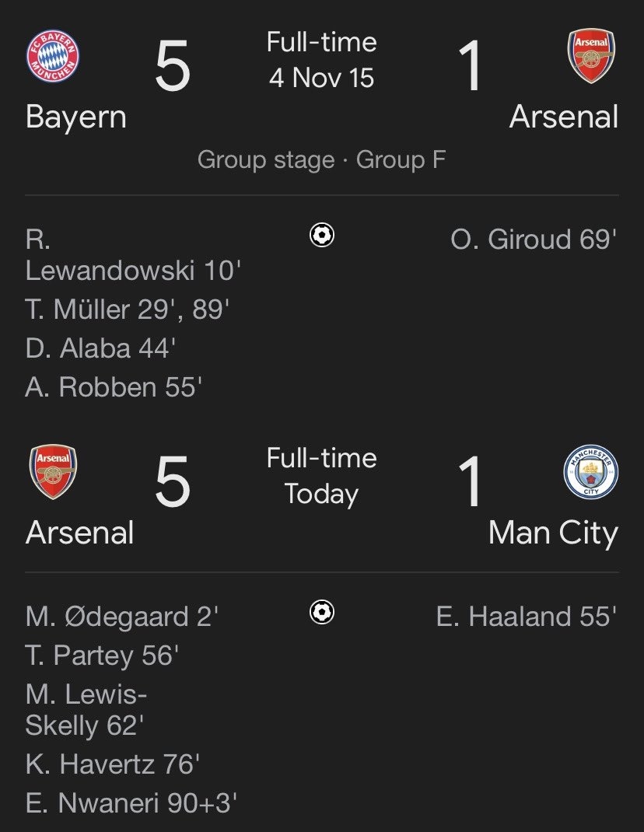The width and height of the screenshot is (644, 832).
Task: Select scorer M. Ødegaard 2'
Action: [122, 617]
